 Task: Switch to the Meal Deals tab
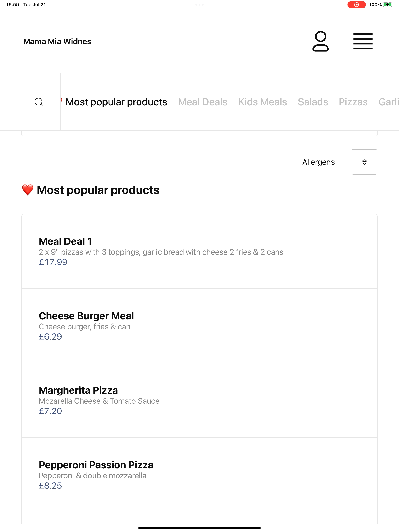(x=203, y=102)
